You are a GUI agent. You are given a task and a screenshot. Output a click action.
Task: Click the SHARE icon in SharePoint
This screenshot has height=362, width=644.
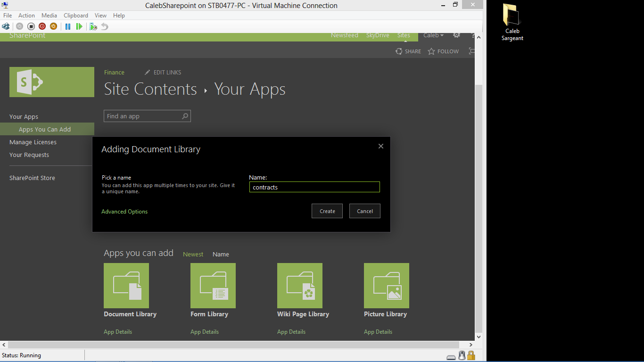click(x=399, y=51)
